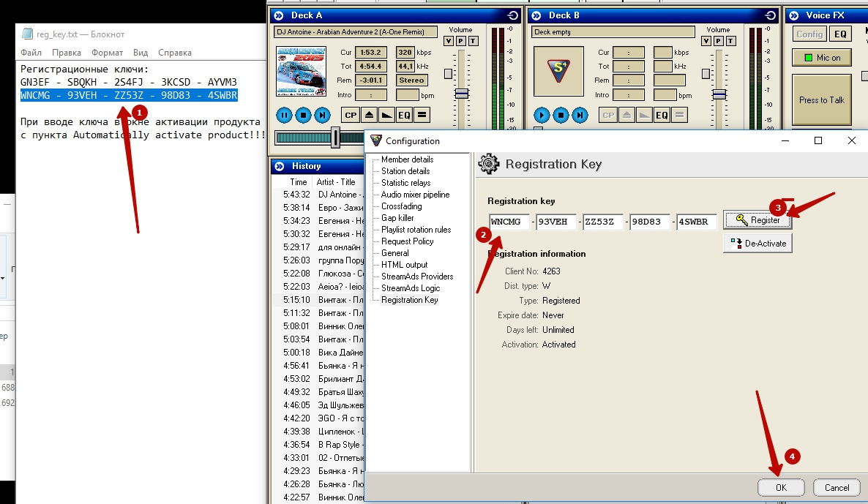Pause playback on Deck A

[x=284, y=115]
